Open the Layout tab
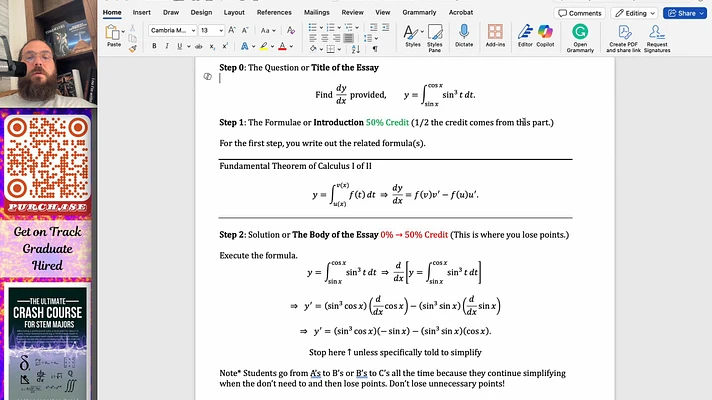712x400 pixels. (x=234, y=12)
